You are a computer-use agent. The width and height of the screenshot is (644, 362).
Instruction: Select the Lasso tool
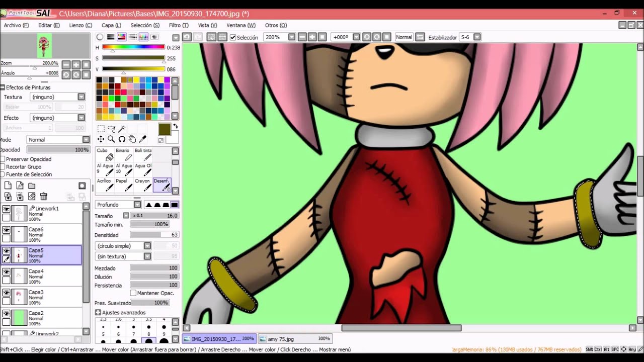click(x=111, y=129)
